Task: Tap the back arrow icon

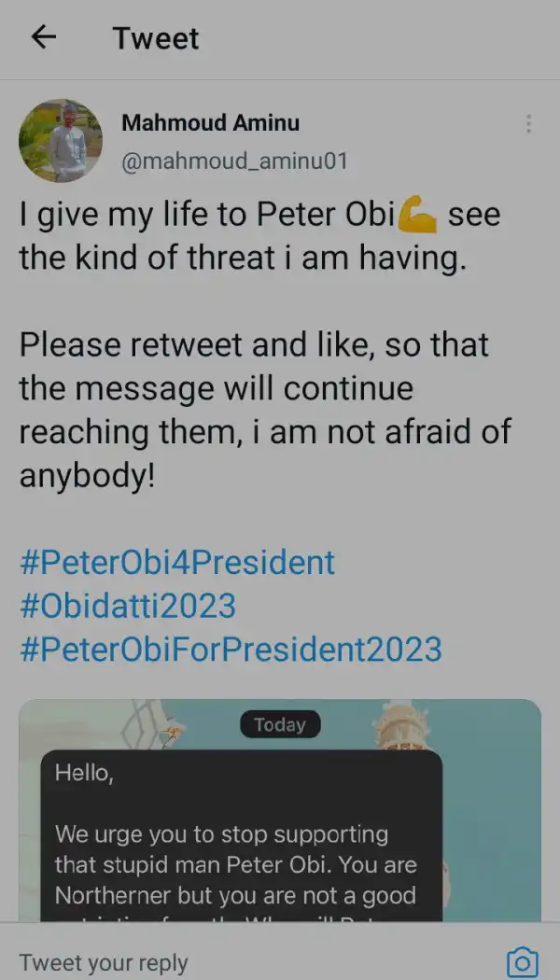Action: pyautogui.click(x=44, y=37)
